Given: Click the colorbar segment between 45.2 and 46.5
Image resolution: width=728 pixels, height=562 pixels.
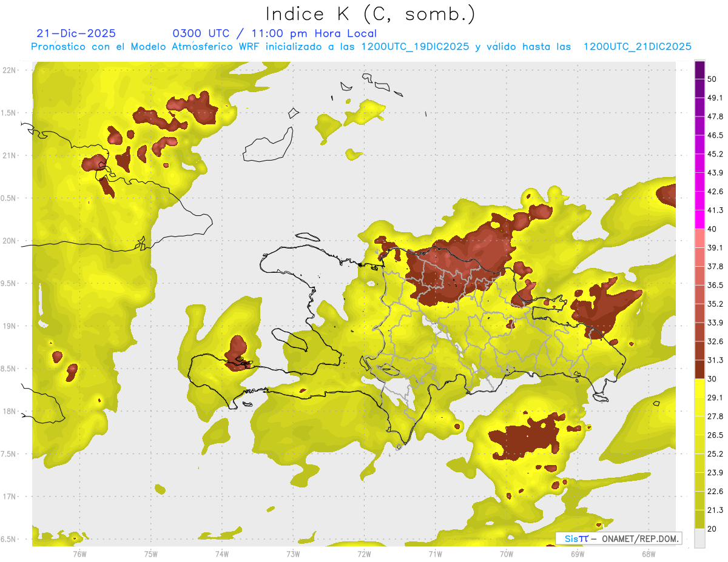Looking at the screenshot, I should point(699,145).
